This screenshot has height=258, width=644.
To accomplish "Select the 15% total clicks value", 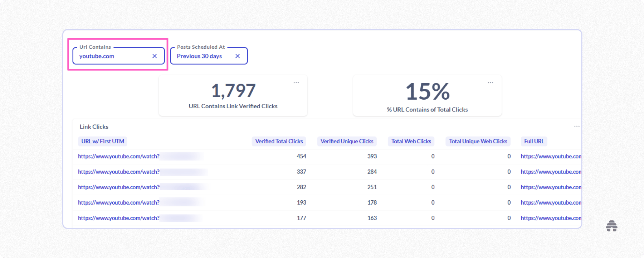I will (x=428, y=91).
